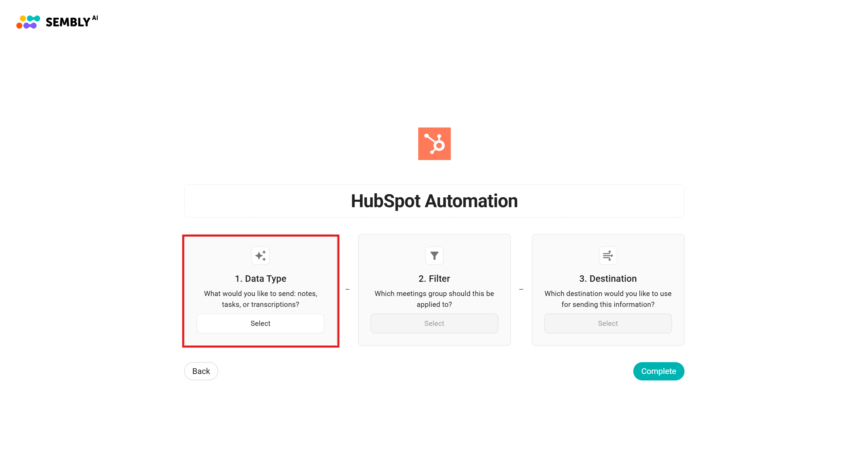Open the Filter Select dropdown
This screenshot has width=868, height=472.
[434, 323]
